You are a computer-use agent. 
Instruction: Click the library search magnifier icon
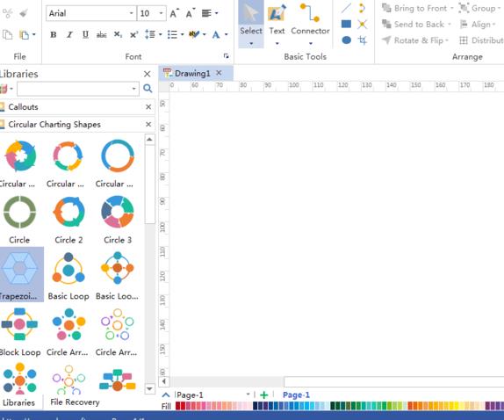click(x=148, y=89)
